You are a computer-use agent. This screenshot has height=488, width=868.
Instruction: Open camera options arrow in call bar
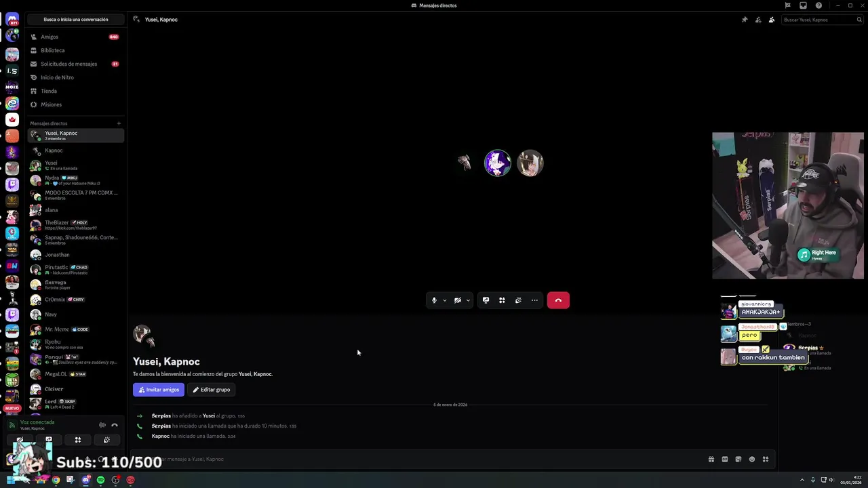468,300
